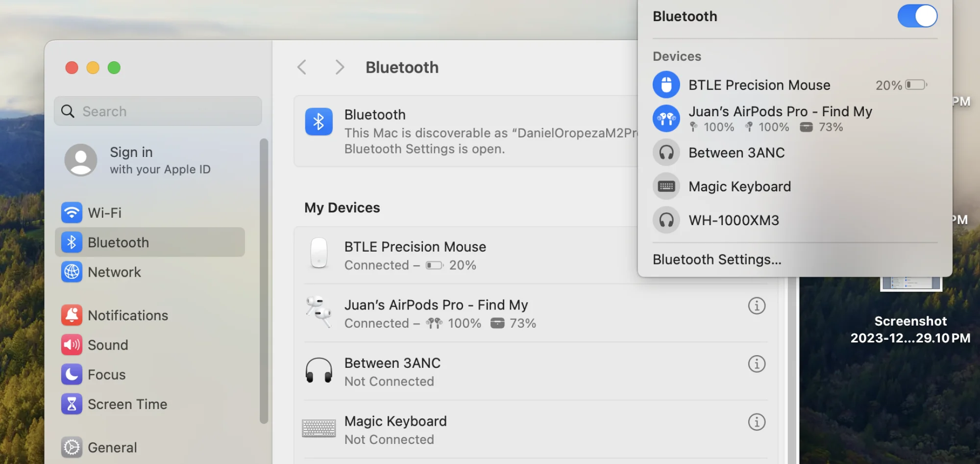Navigate forward with the right chevron
This screenshot has height=464, width=980.
tap(340, 67)
